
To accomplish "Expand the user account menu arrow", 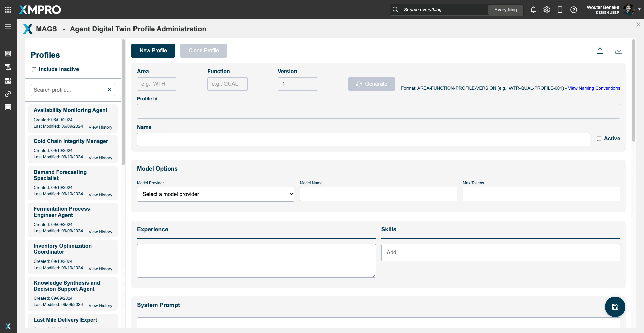I will [639, 10].
